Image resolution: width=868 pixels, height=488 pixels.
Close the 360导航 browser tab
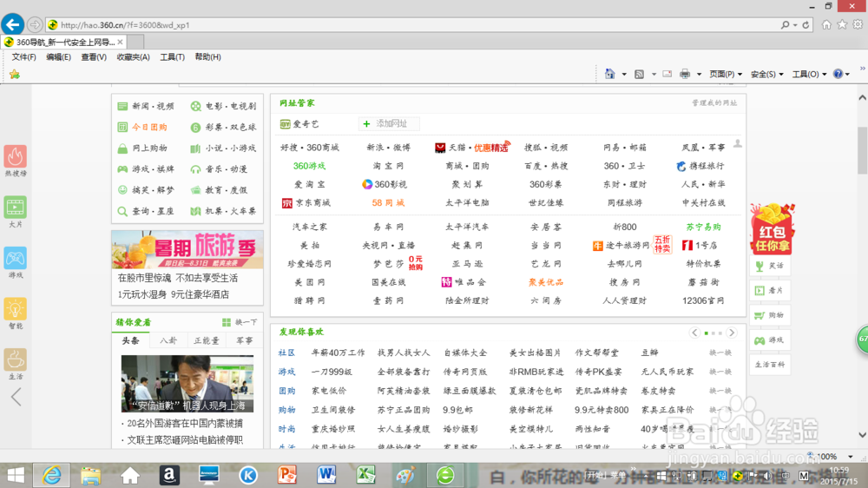pos(120,42)
